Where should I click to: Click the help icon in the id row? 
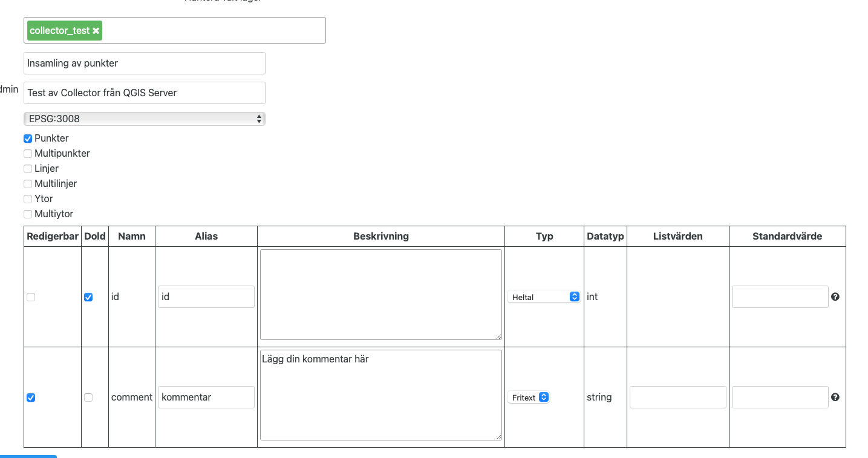point(835,297)
